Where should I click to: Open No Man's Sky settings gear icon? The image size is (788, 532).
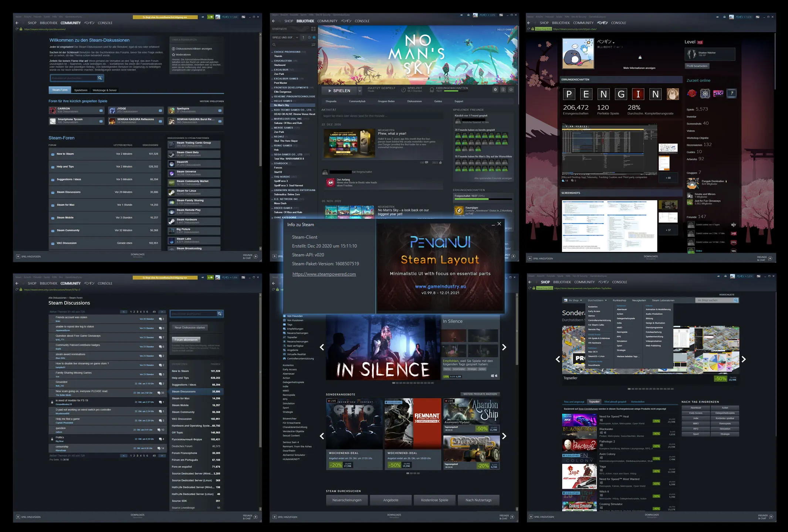coord(495,90)
